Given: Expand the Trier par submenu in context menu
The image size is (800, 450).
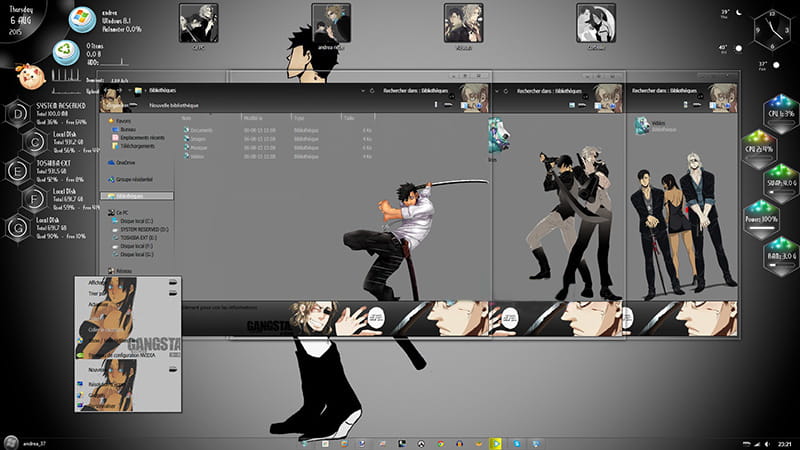Looking at the screenshot, I should pyautogui.click(x=128, y=293).
